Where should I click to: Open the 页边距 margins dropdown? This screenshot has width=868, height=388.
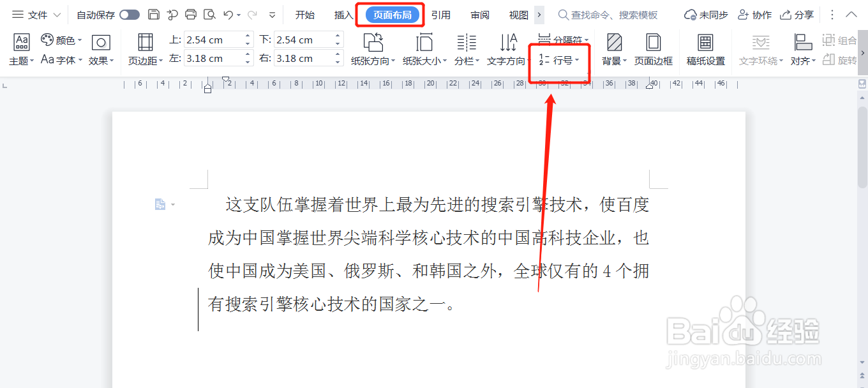click(x=146, y=50)
